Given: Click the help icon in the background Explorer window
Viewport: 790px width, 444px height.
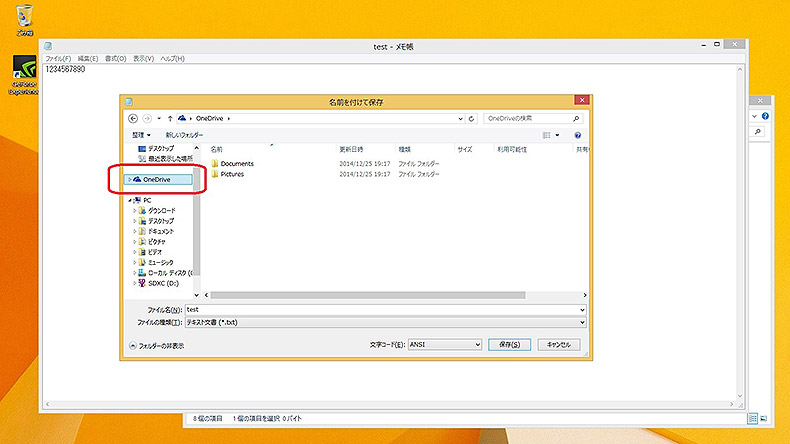Looking at the screenshot, I should click(x=765, y=116).
